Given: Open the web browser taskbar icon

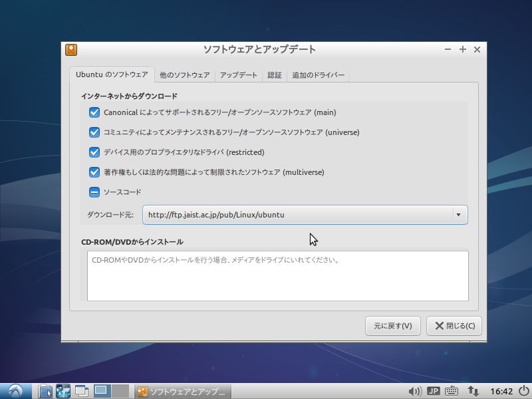Looking at the screenshot, I should pyautogui.click(x=63, y=391).
